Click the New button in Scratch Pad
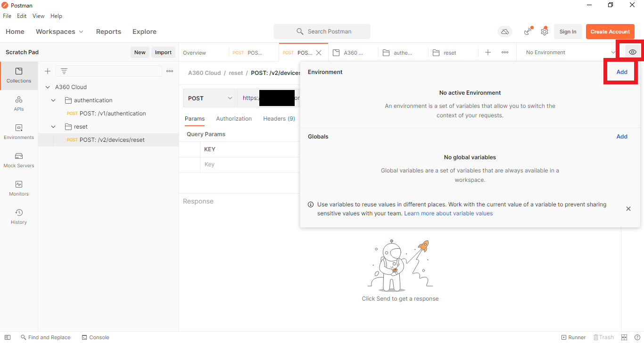This screenshot has height=343, width=644. click(x=140, y=52)
